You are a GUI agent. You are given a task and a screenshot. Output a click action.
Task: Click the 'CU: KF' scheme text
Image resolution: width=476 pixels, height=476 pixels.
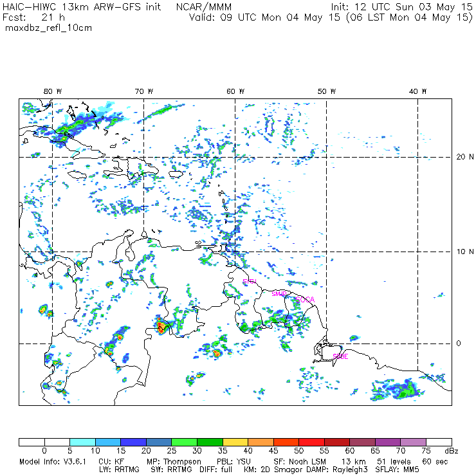(112, 462)
